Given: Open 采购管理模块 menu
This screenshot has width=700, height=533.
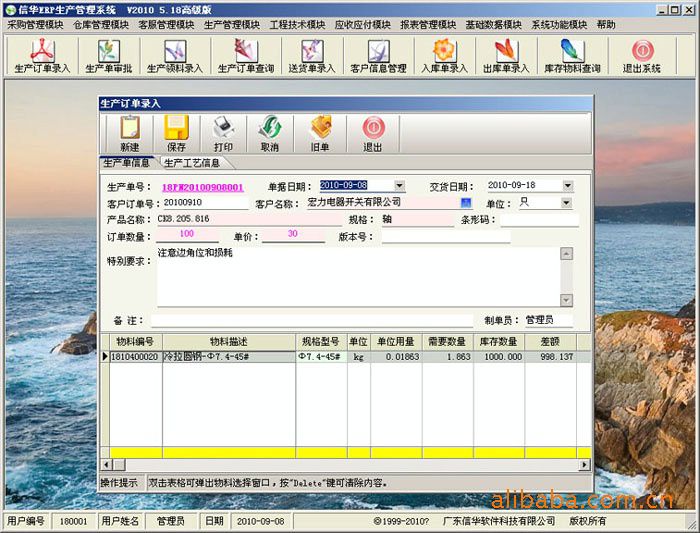Looking at the screenshot, I should (x=36, y=25).
